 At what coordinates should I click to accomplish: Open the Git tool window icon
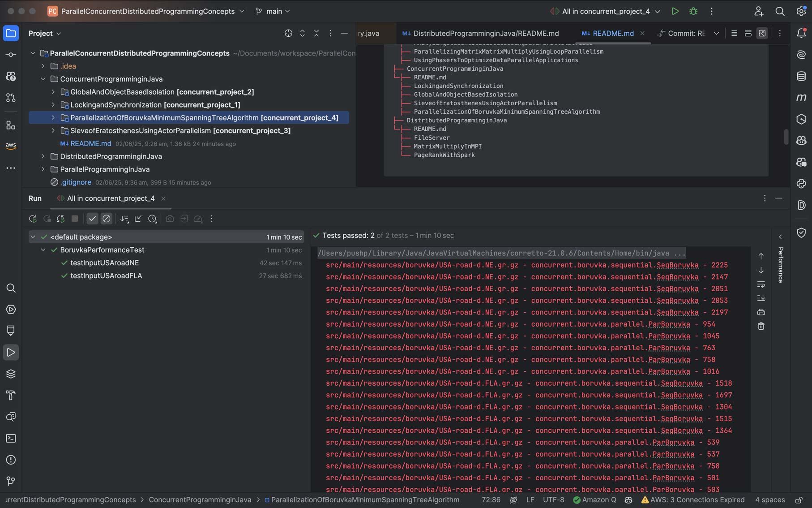tap(11, 481)
